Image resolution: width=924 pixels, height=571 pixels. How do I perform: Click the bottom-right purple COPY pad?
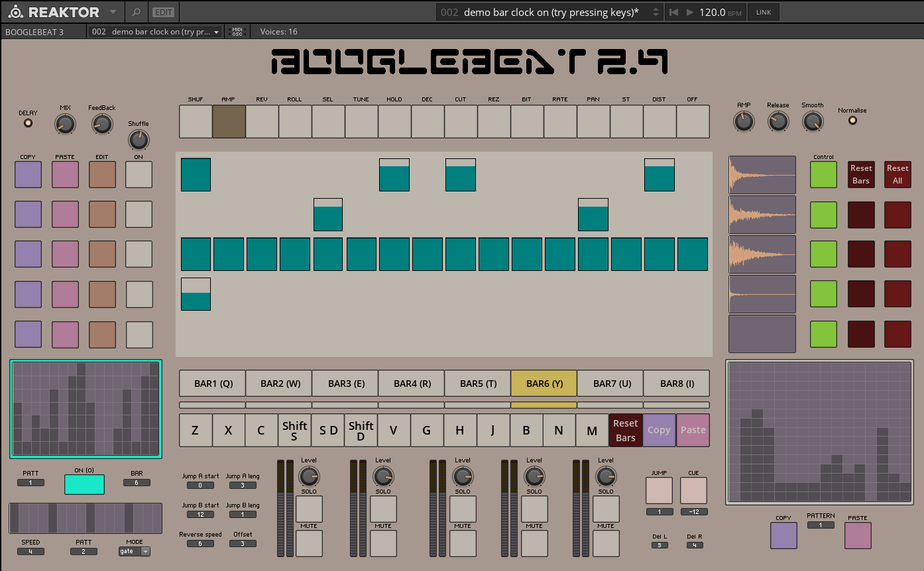click(783, 536)
